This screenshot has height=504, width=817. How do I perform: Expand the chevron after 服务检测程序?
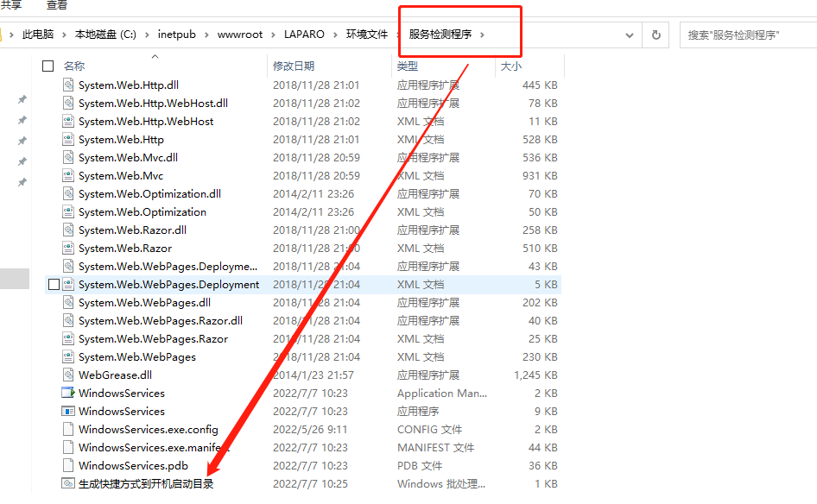483,35
